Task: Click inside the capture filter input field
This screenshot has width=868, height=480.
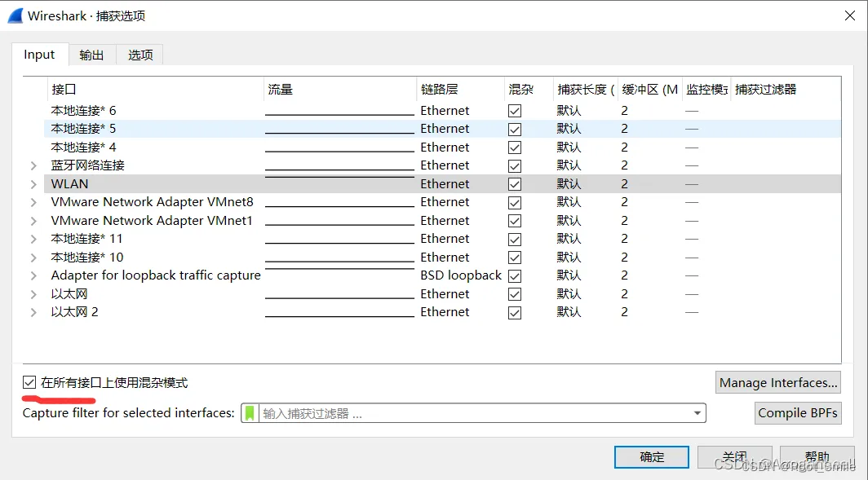Action: [473, 413]
